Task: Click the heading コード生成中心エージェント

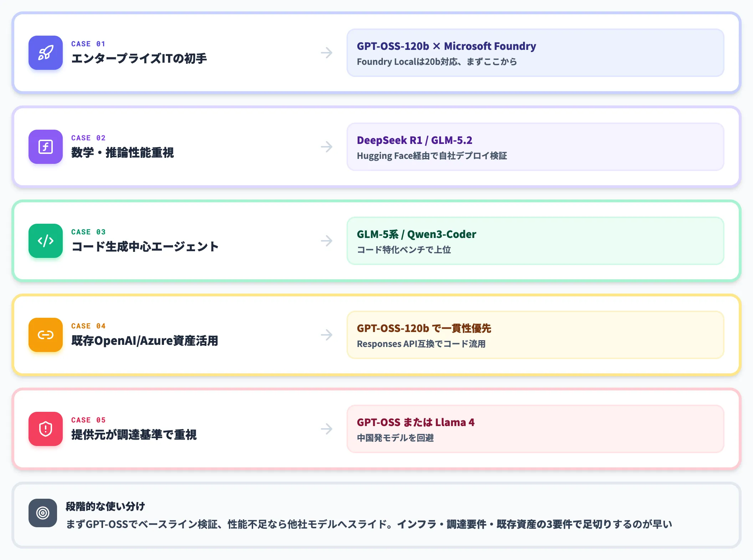Action: click(145, 247)
